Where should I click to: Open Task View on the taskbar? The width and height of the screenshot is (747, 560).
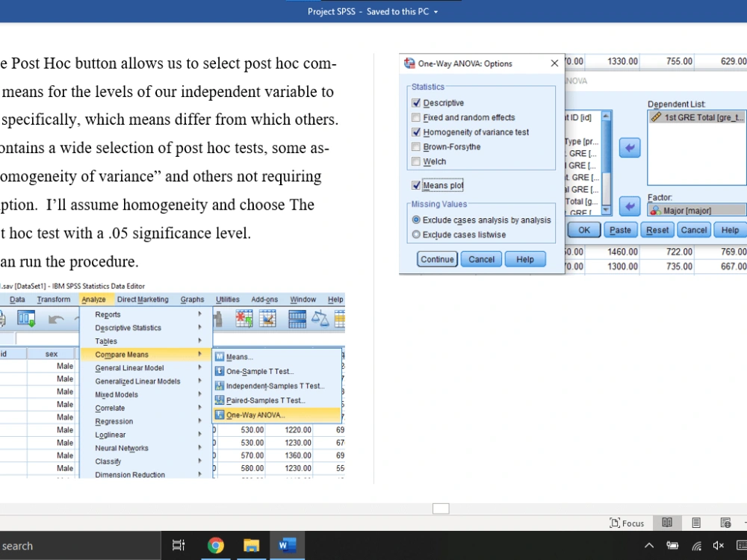coord(179,545)
